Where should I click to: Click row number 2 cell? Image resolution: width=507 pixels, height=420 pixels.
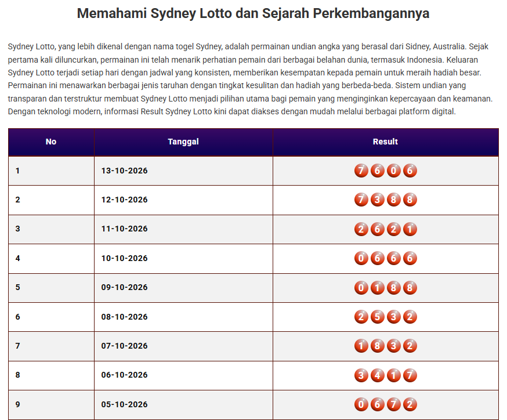tap(51, 200)
